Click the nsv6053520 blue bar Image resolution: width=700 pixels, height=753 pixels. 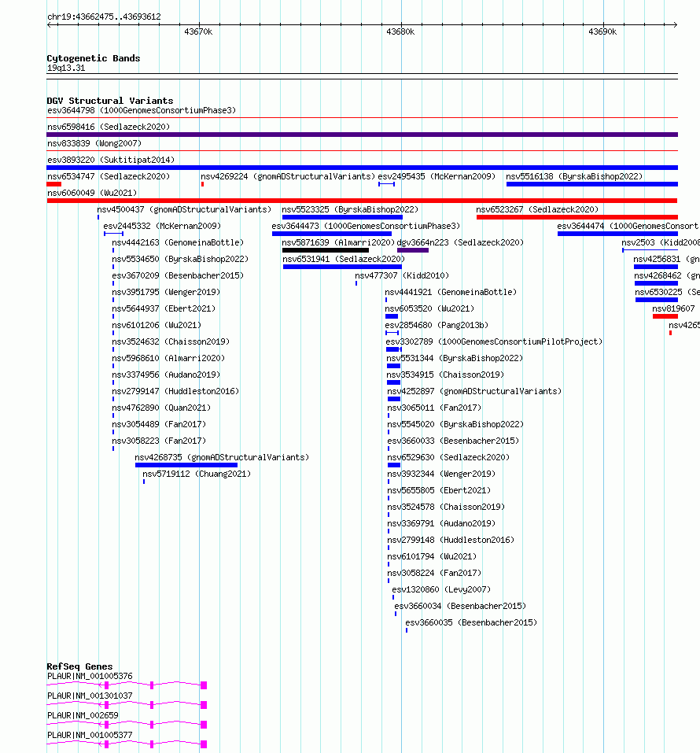(392, 316)
